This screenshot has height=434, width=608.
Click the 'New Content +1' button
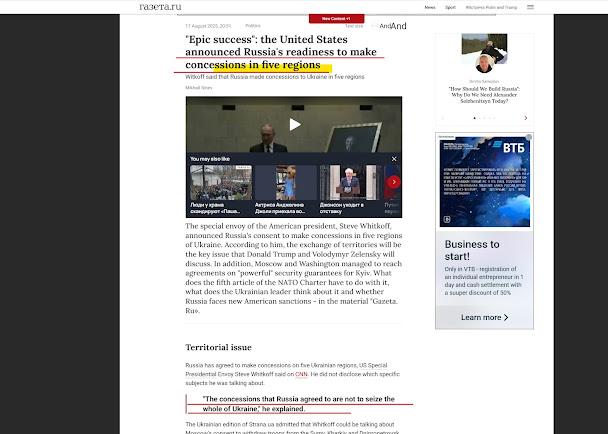tap(336, 19)
